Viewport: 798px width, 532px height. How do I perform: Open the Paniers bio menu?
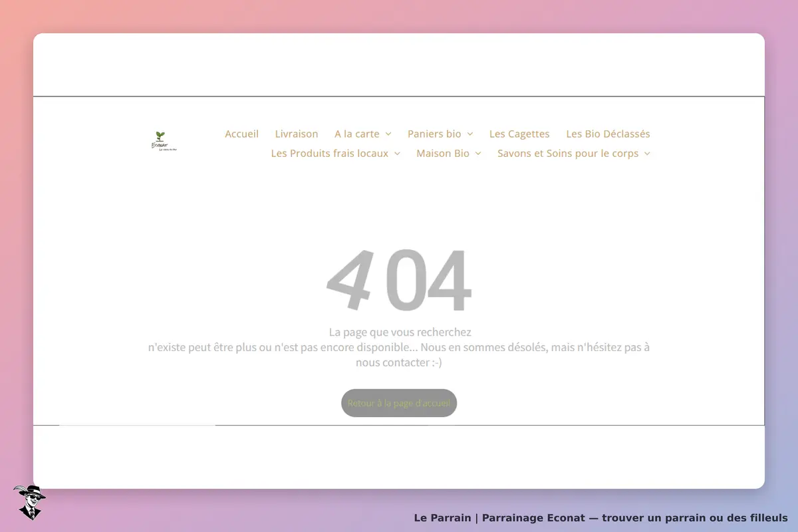click(434, 134)
